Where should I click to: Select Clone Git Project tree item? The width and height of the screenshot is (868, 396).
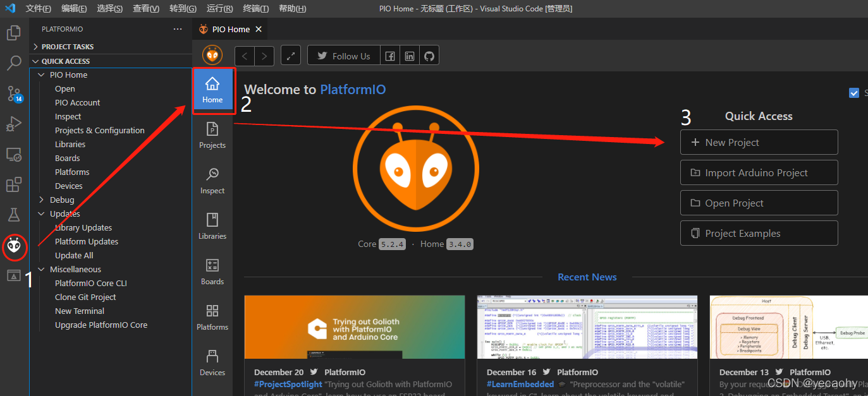coord(85,297)
